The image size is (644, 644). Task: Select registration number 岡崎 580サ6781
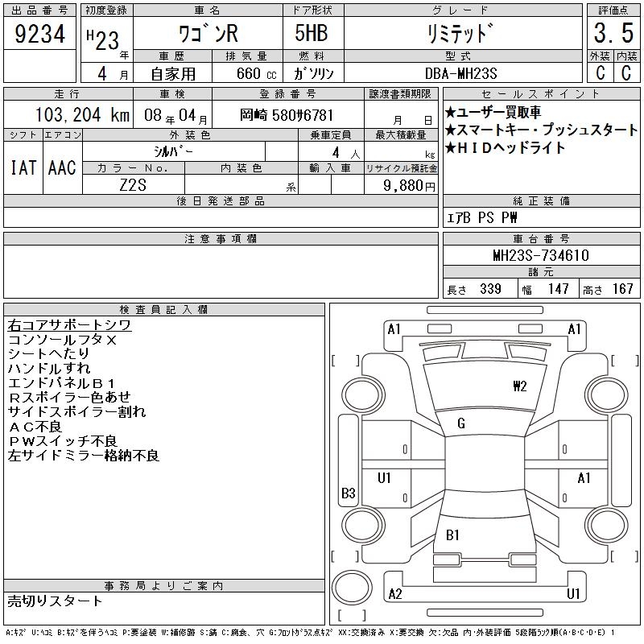pyautogui.click(x=287, y=115)
